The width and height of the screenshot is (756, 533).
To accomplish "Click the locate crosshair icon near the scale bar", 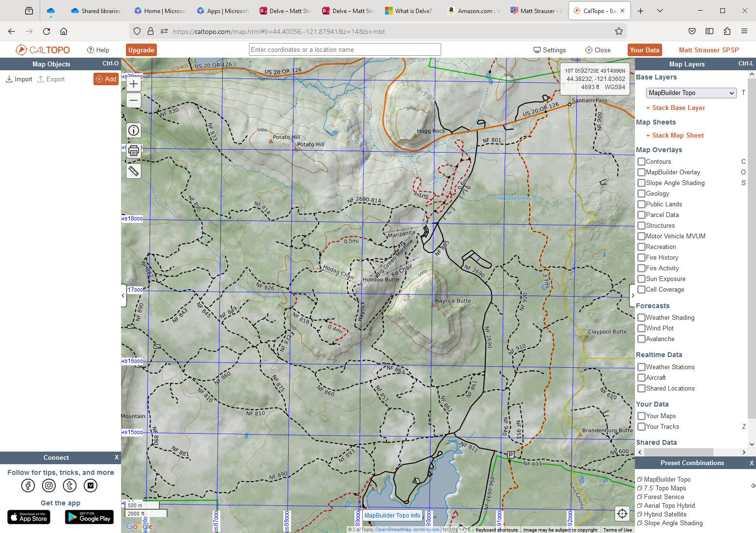I will (622, 513).
